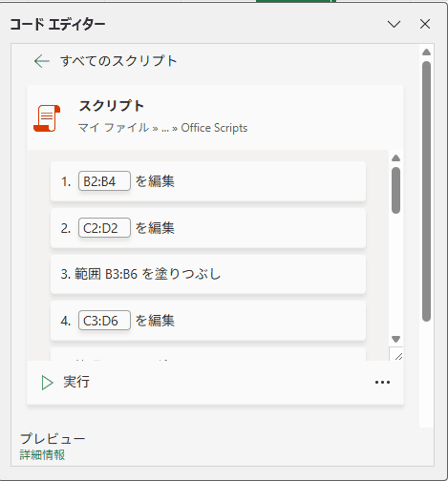Click the orange script scroll icon

point(47,118)
